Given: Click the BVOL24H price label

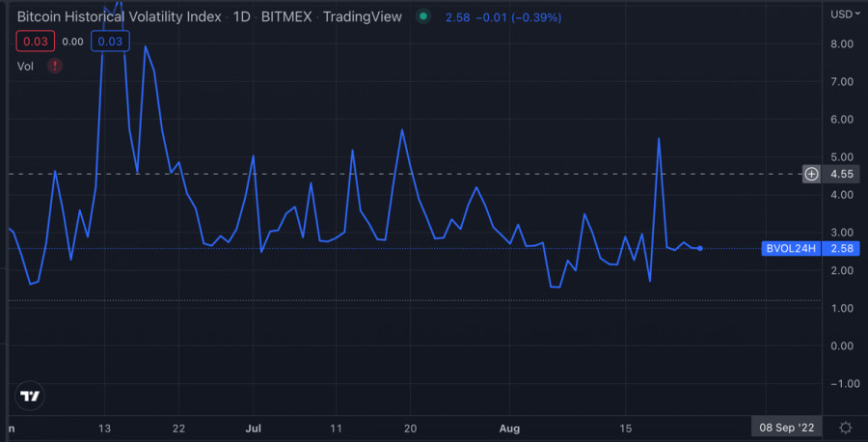Looking at the screenshot, I should [x=790, y=249].
